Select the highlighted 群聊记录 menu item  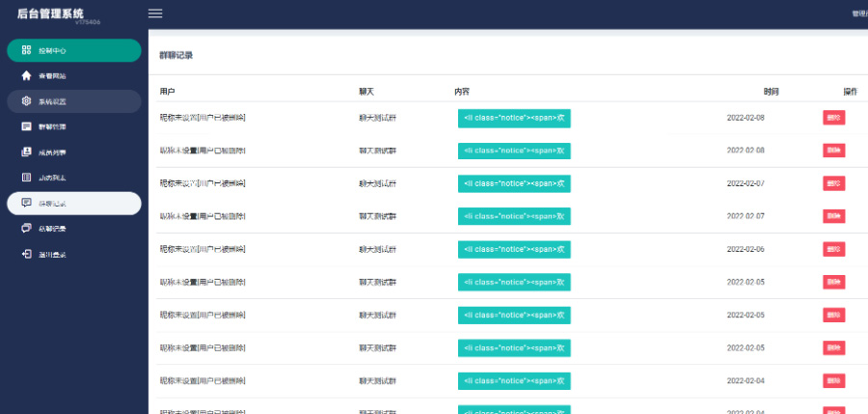73,204
